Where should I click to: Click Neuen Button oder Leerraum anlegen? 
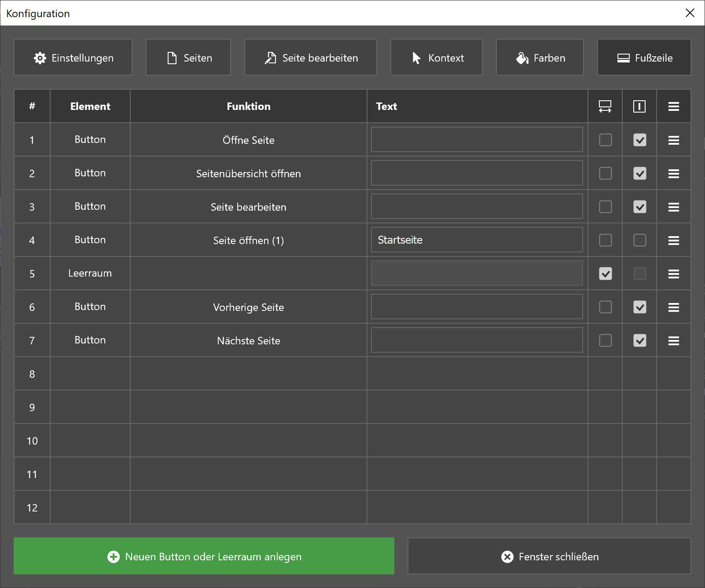click(x=204, y=556)
